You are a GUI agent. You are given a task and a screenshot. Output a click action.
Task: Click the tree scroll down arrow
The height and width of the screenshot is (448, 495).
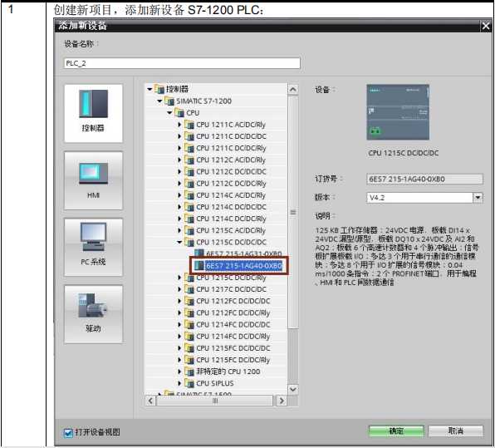[293, 390]
